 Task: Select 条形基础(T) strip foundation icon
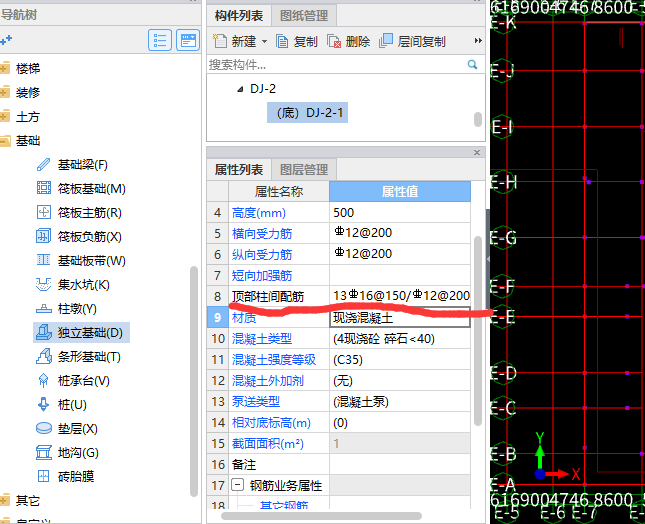click(x=43, y=357)
